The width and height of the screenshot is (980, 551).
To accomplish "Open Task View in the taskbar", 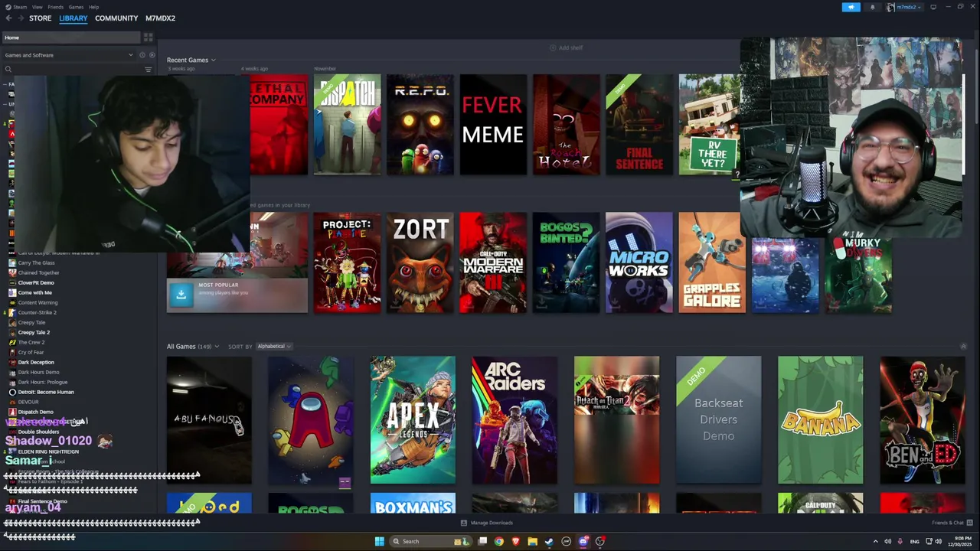I will click(x=482, y=541).
